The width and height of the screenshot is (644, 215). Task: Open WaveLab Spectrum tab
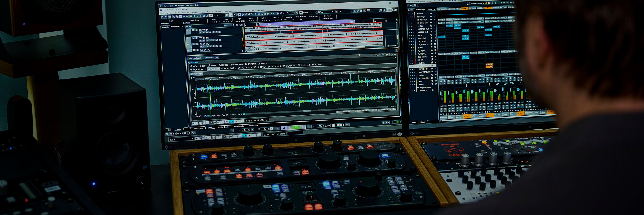point(251,64)
